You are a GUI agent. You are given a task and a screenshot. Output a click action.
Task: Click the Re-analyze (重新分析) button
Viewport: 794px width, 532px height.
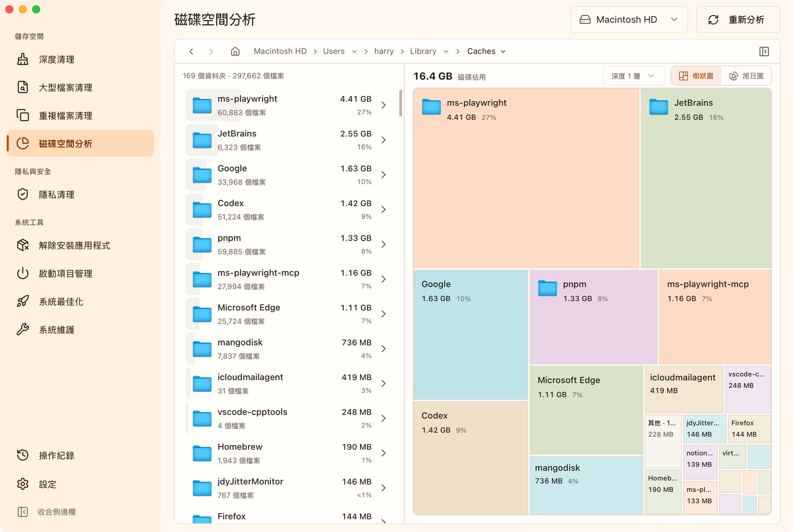click(738, 19)
